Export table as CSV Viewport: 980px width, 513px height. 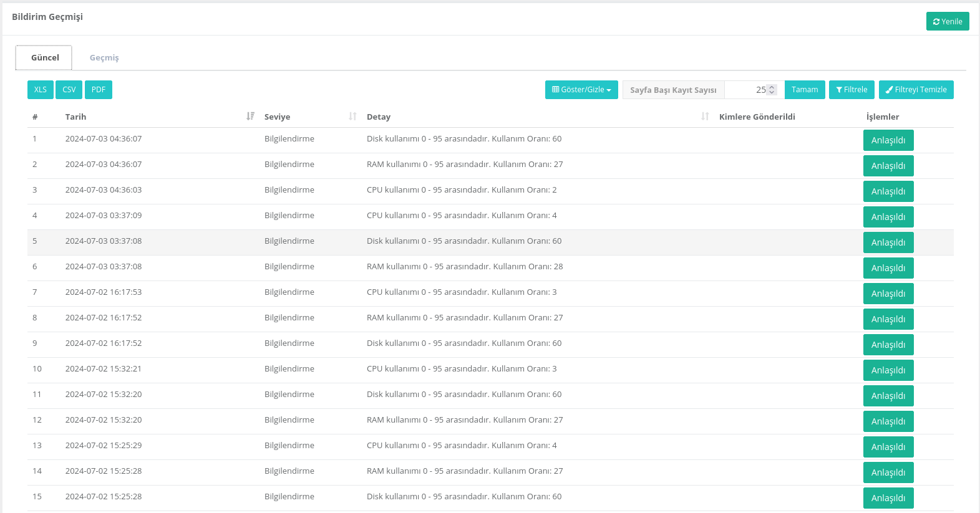(69, 90)
